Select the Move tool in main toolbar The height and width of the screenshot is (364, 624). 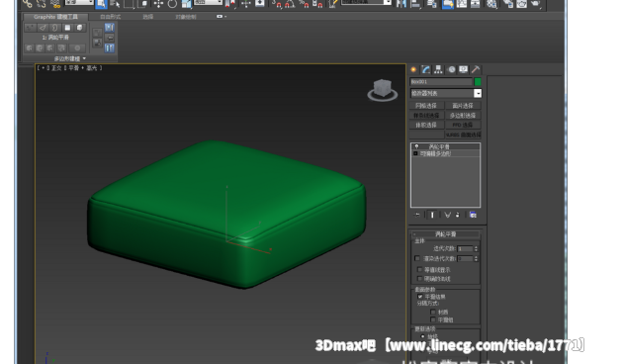point(158,4)
